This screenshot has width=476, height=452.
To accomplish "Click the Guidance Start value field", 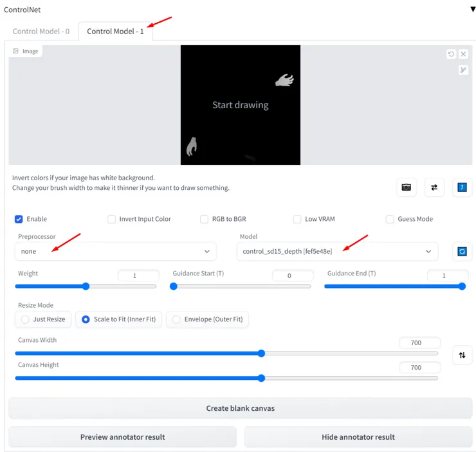I will [x=293, y=276].
